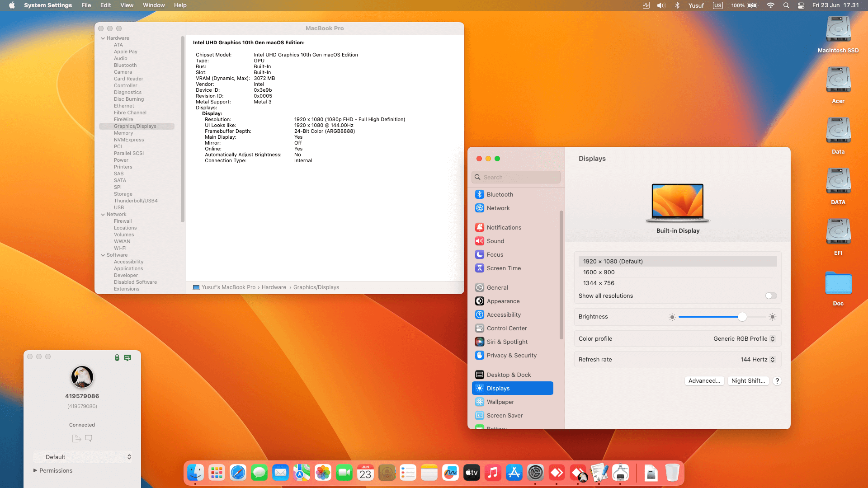Screen dimensions: 868x488
Task: Expand the Permissions disclosure triangle
Action: tap(35, 470)
